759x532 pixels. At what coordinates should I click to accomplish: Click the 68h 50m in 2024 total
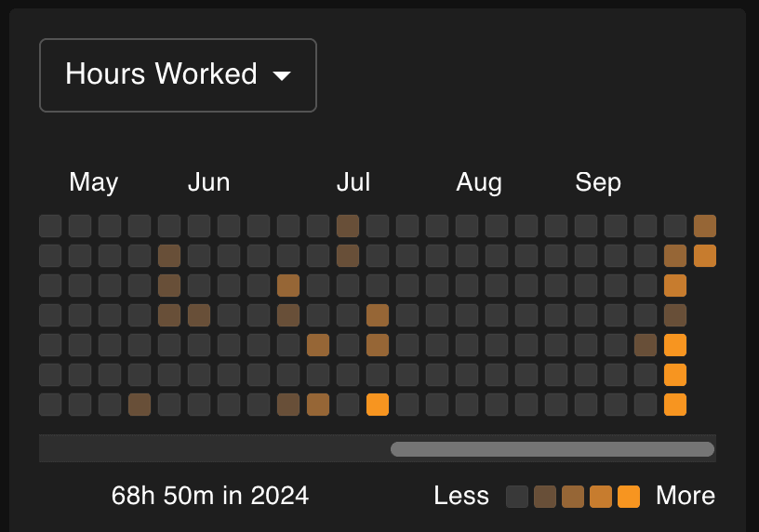pyautogui.click(x=210, y=496)
